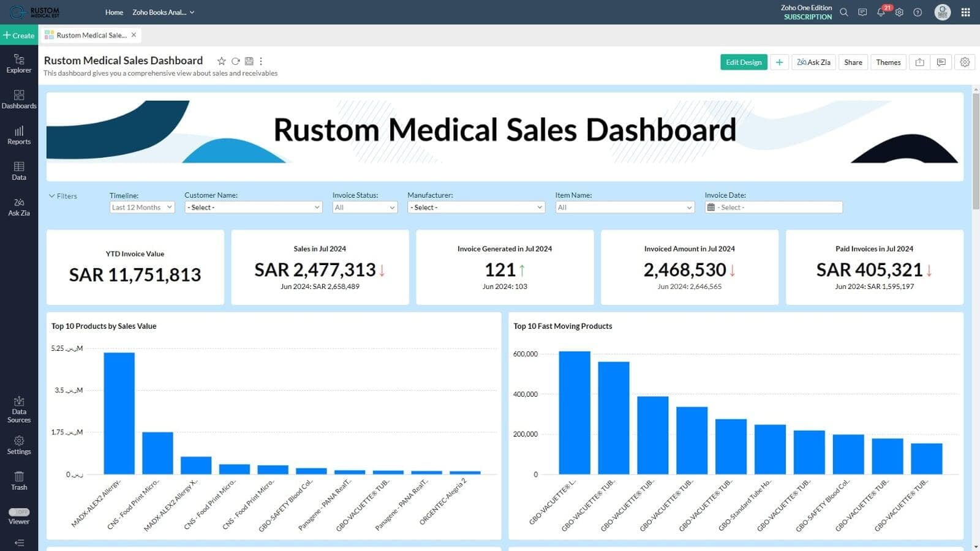Refresh the dashboard
The height and width of the screenshot is (551, 980).
coord(235,61)
